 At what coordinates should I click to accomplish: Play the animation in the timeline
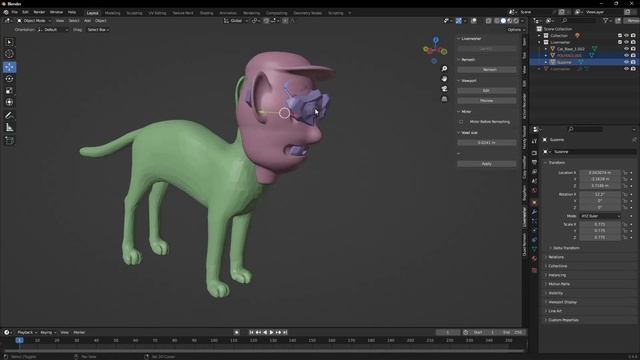pos(272,332)
